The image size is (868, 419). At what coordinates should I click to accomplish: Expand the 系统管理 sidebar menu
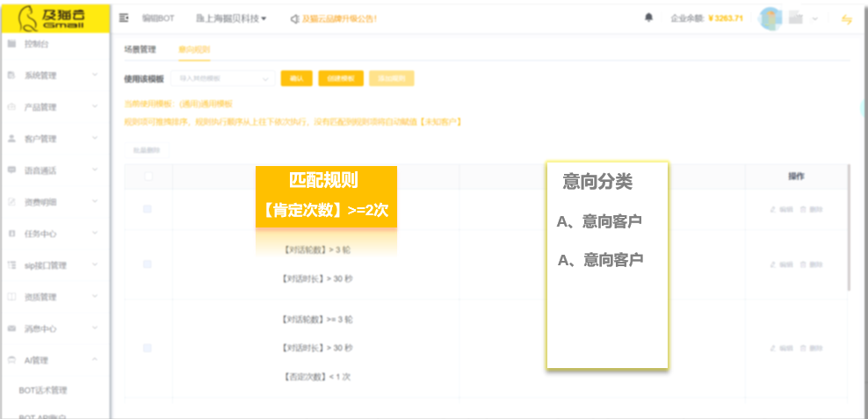pos(94,76)
